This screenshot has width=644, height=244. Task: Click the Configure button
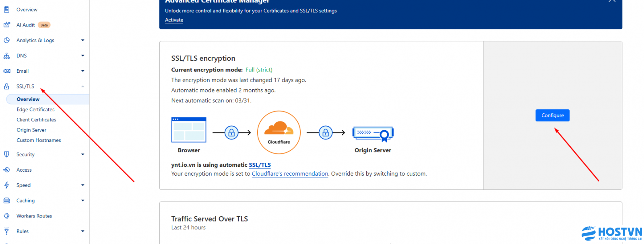click(x=552, y=115)
